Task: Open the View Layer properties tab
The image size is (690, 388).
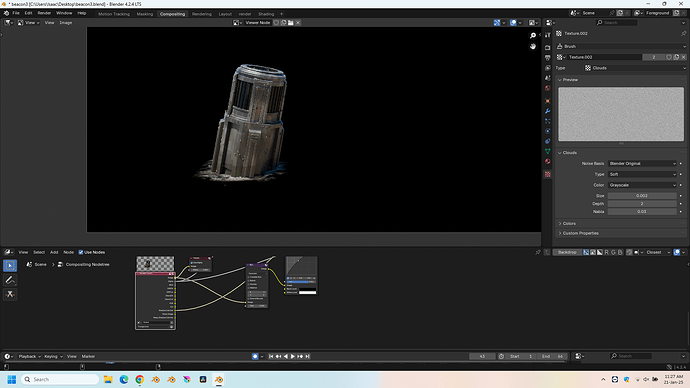Action: (x=547, y=68)
